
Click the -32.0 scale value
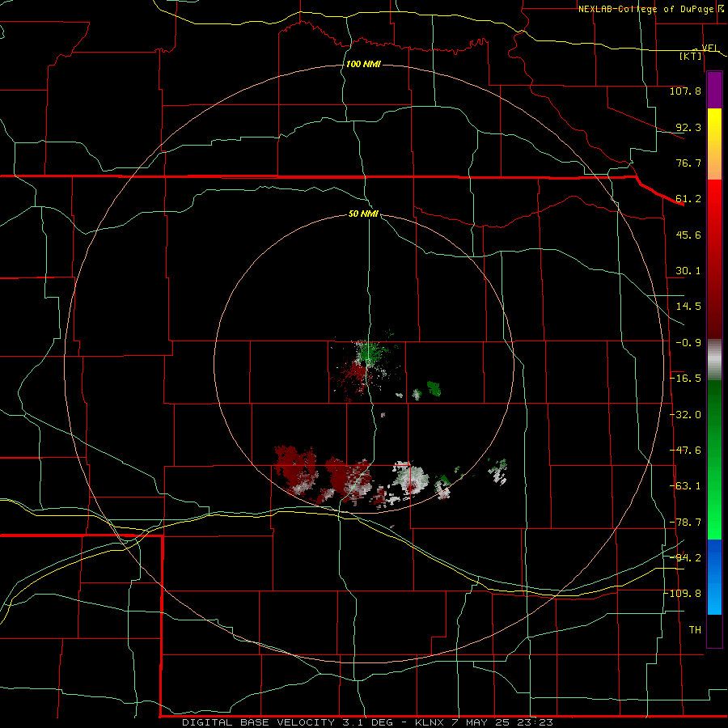pos(685,415)
